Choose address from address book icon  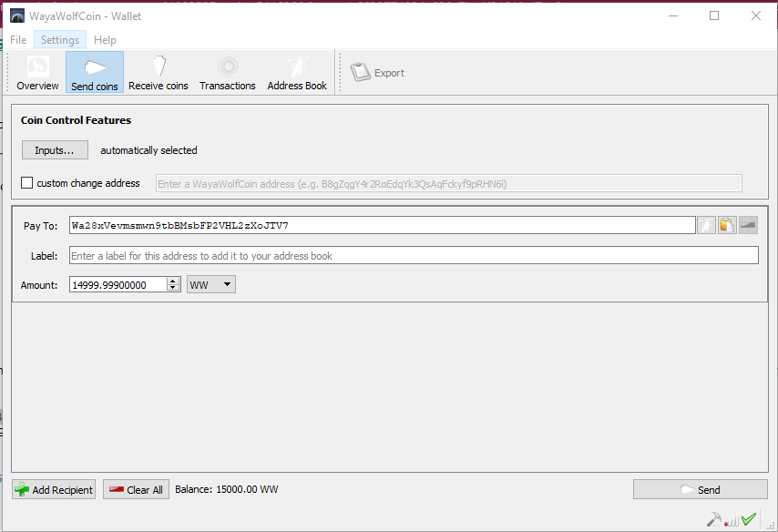tap(707, 225)
